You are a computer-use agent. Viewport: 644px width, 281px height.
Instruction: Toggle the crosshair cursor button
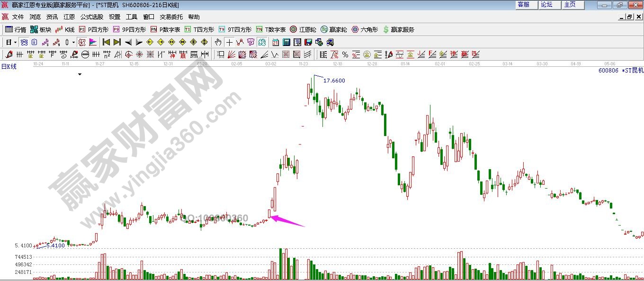[x=229, y=42]
